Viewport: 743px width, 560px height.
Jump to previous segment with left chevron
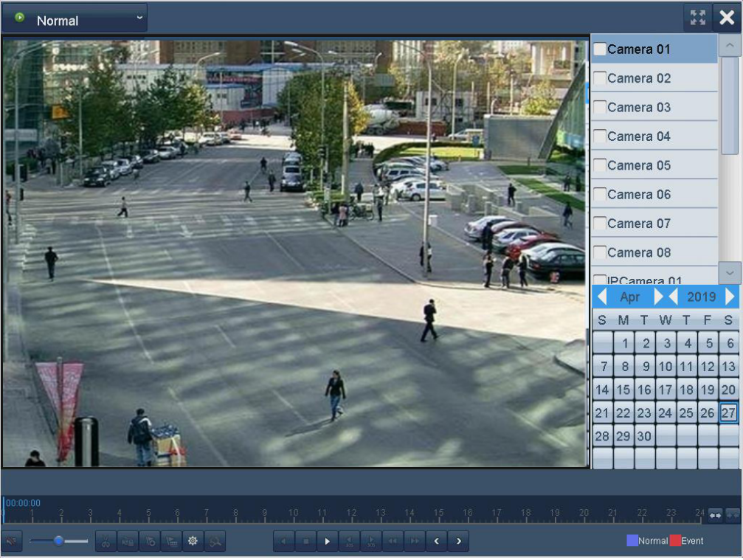436,541
